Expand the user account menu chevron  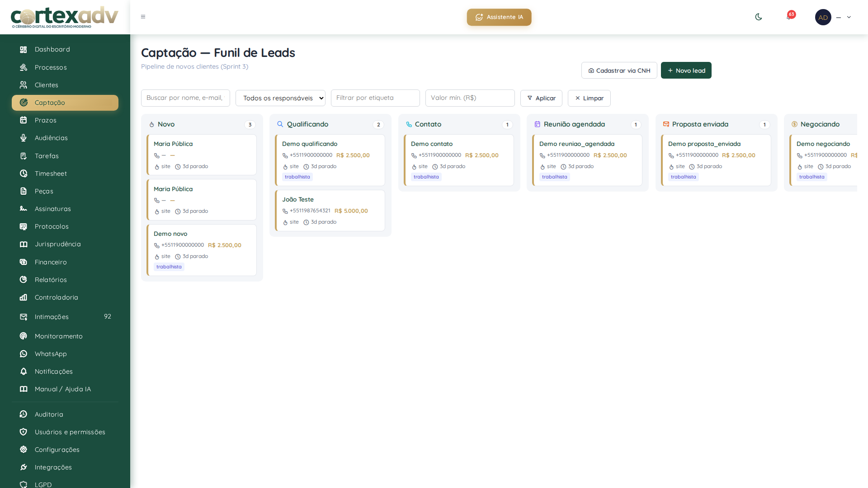click(x=849, y=17)
